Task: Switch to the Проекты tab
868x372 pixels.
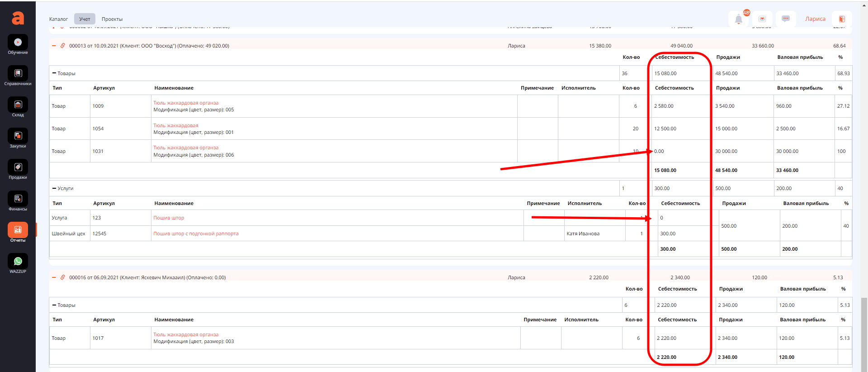Action: pos(112,19)
